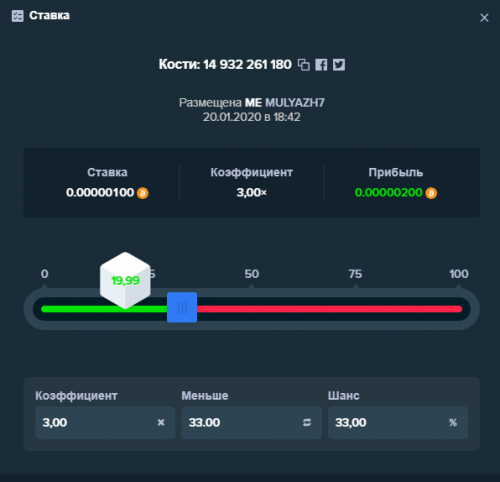Click the green profit value 0.00000200
The width and height of the screenshot is (500, 482).
click(x=388, y=193)
